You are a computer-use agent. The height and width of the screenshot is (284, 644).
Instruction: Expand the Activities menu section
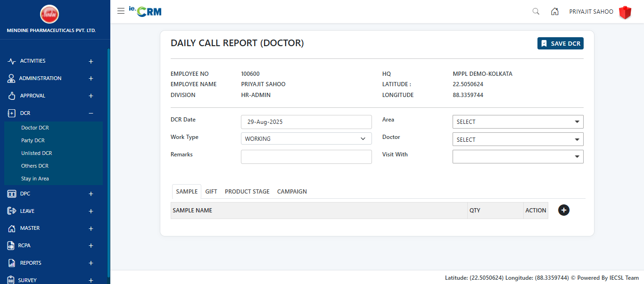[91, 61]
